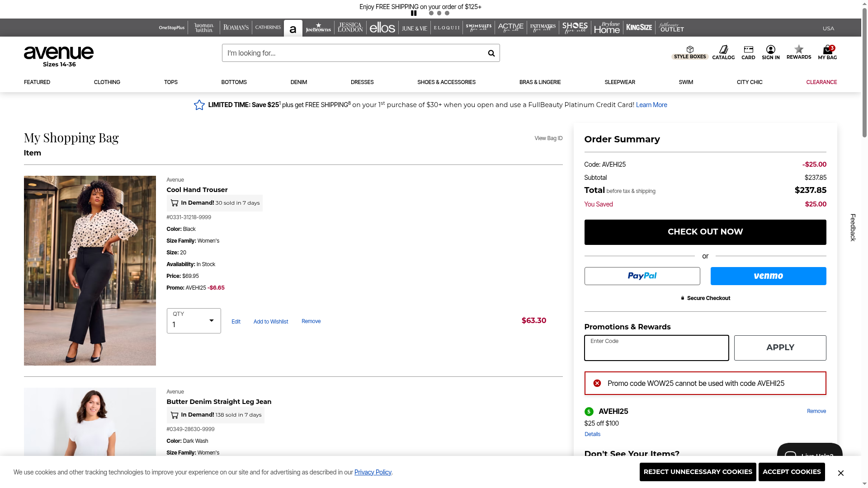
Task: Edit the Cool Hand Trouser item
Action: click(236, 322)
